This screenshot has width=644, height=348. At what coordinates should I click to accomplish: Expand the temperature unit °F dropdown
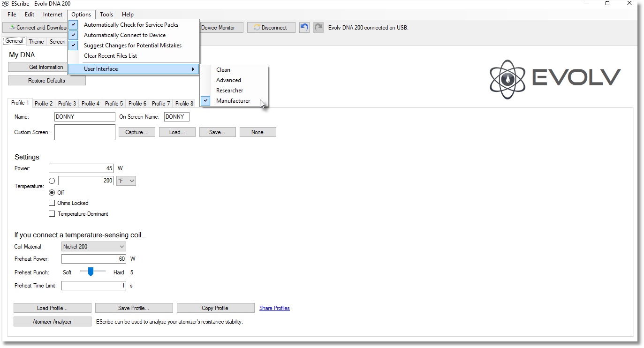point(126,181)
